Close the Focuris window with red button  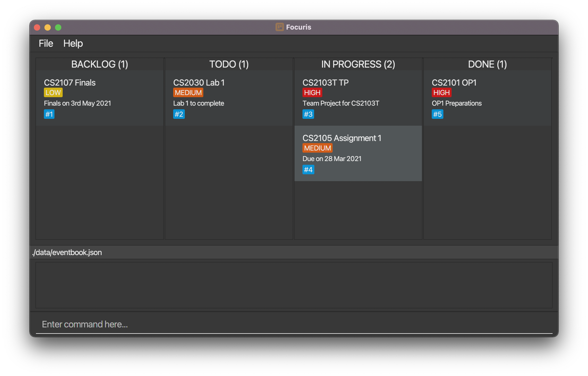point(37,27)
